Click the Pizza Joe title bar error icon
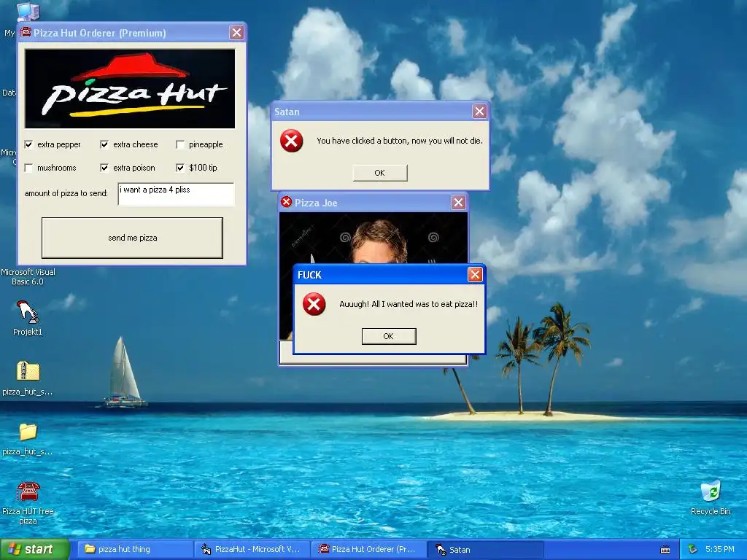The width and height of the screenshot is (747, 560). [286, 202]
